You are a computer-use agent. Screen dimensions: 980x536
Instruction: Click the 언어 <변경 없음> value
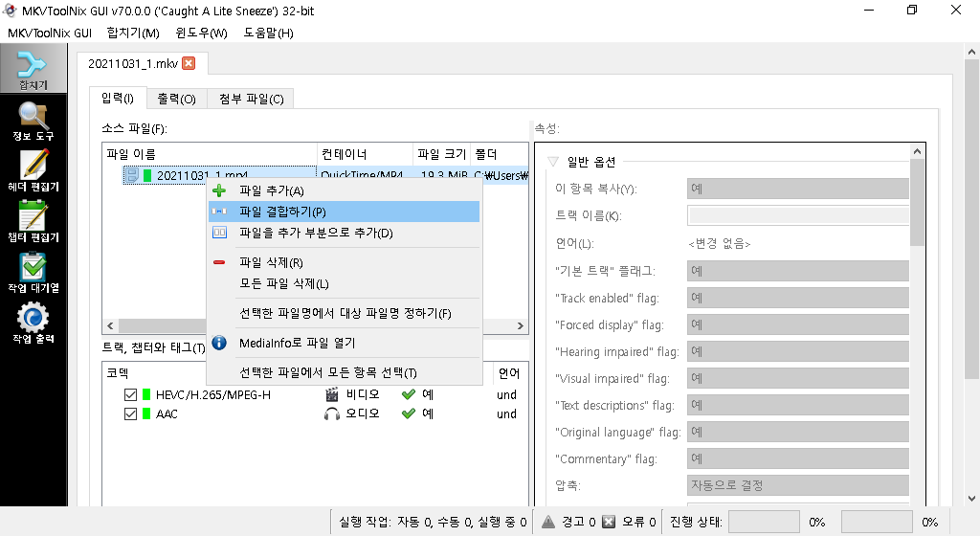[720, 244]
